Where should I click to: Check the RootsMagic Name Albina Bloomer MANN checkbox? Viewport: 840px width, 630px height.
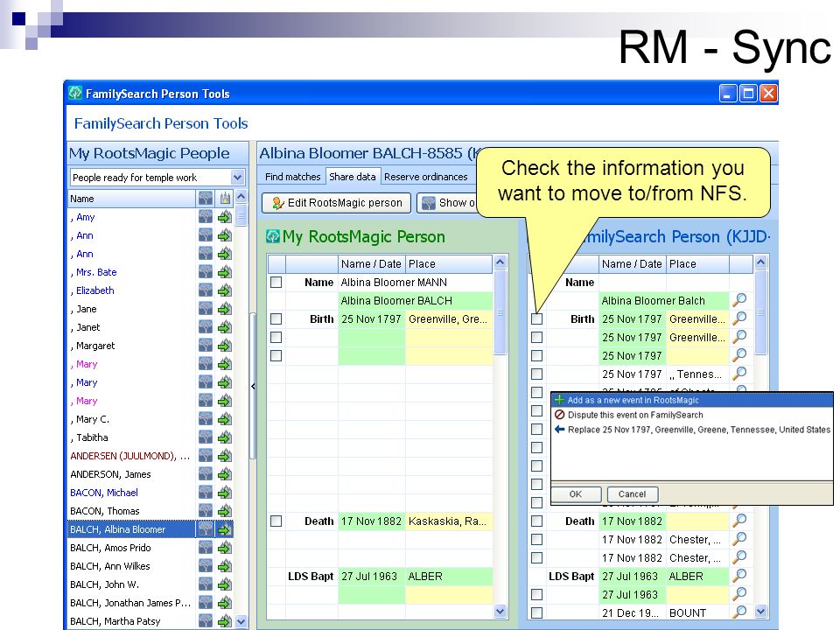(x=276, y=283)
